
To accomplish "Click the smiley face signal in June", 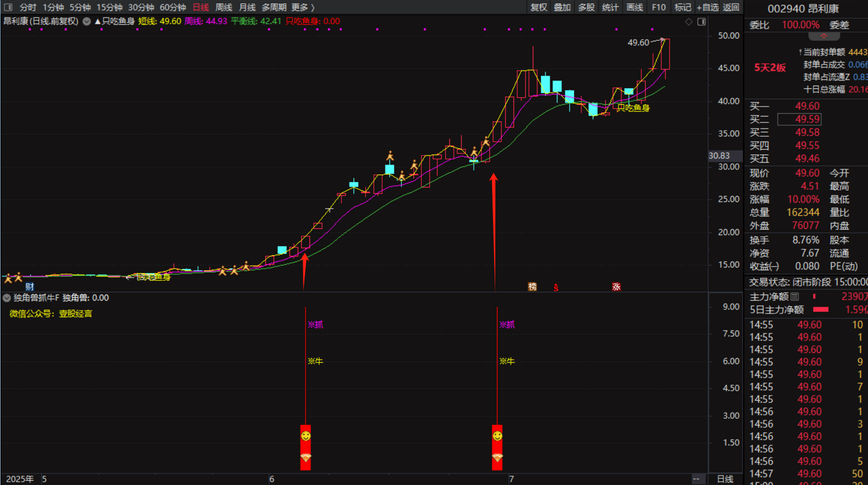I will [x=306, y=436].
